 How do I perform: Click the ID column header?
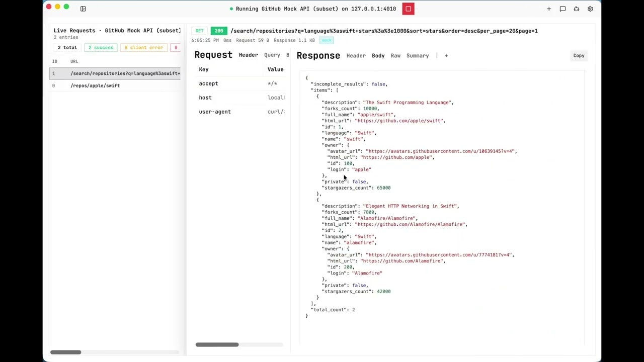(x=55, y=61)
